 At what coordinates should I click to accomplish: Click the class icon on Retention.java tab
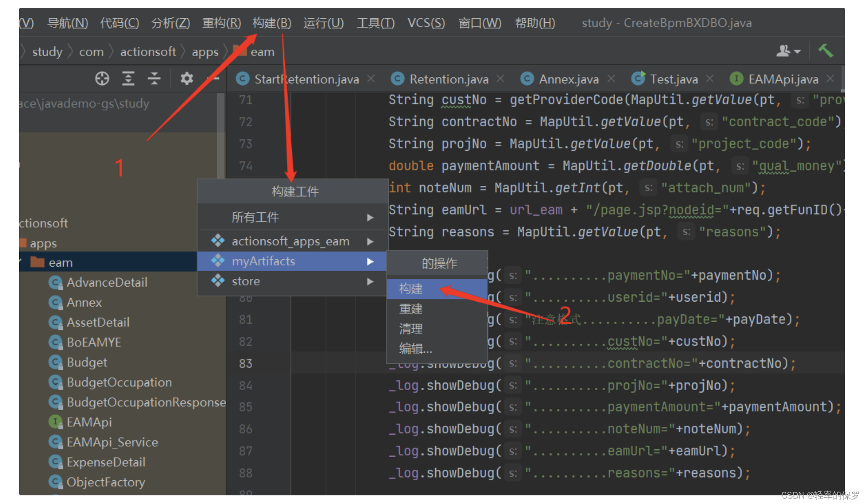pyautogui.click(x=398, y=79)
